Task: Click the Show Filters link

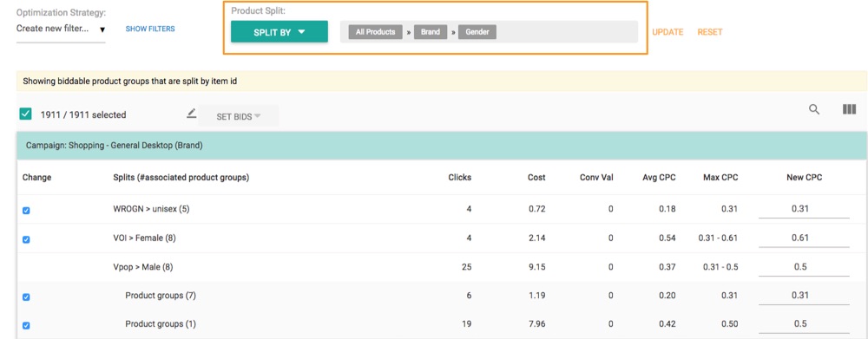Action: [x=150, y=29]
